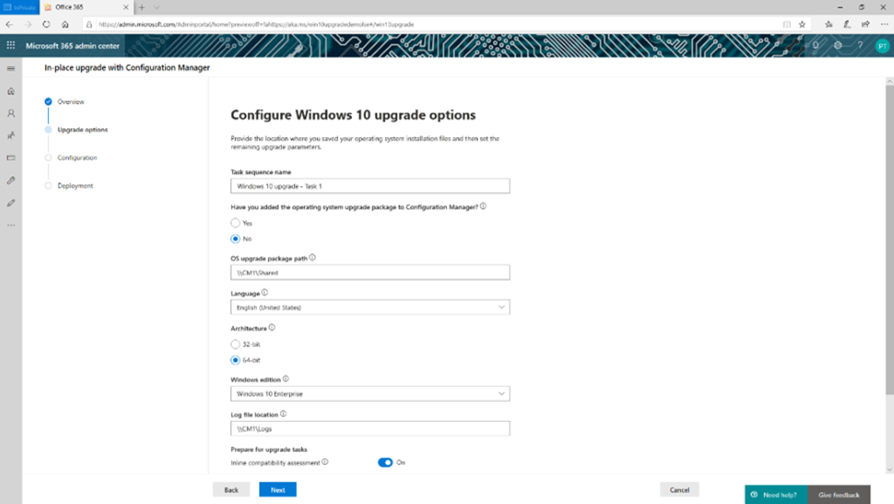Expand the Windows edition dropdown
894x504 pixels.
point(370,394)
